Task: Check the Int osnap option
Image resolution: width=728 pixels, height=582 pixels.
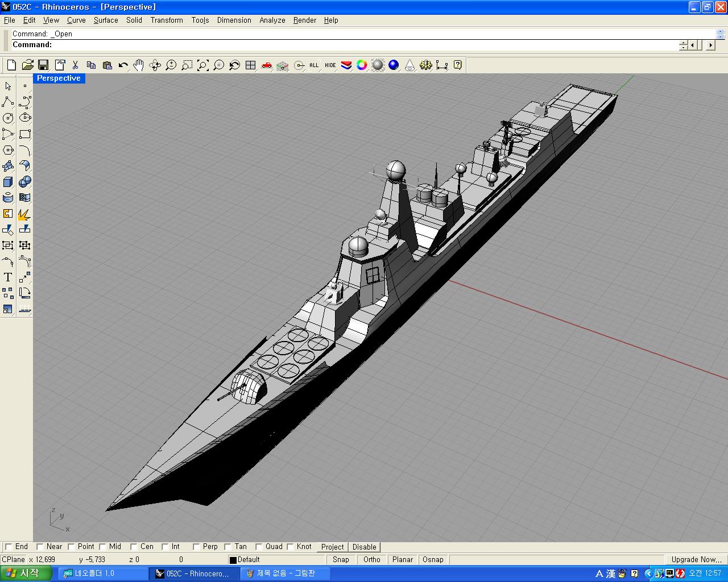Action: click(x=165, y=547)
